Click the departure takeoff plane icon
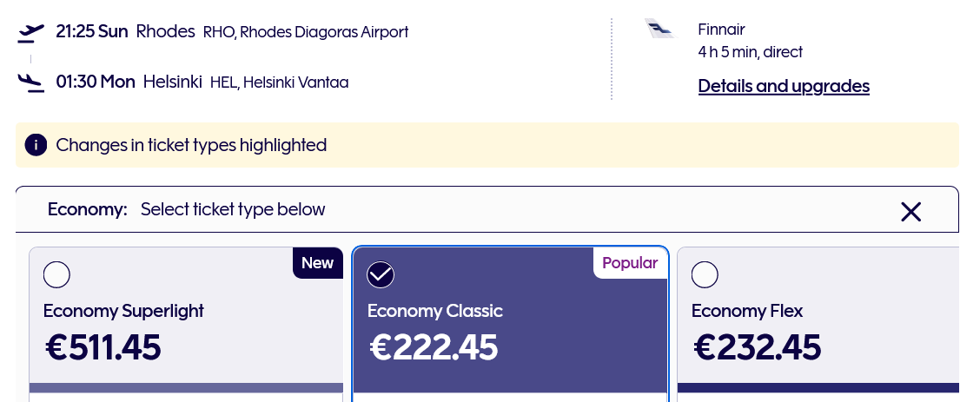 pos(30,33)
